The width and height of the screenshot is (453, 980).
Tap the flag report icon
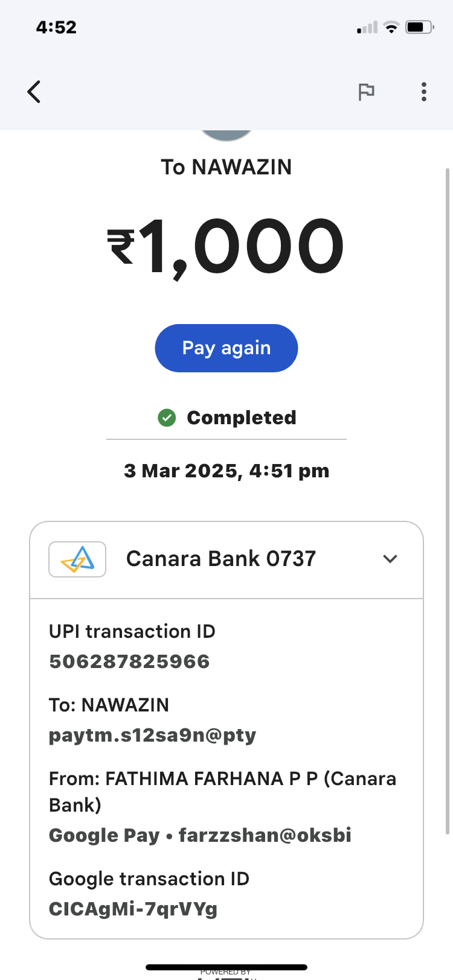[366, 92]
